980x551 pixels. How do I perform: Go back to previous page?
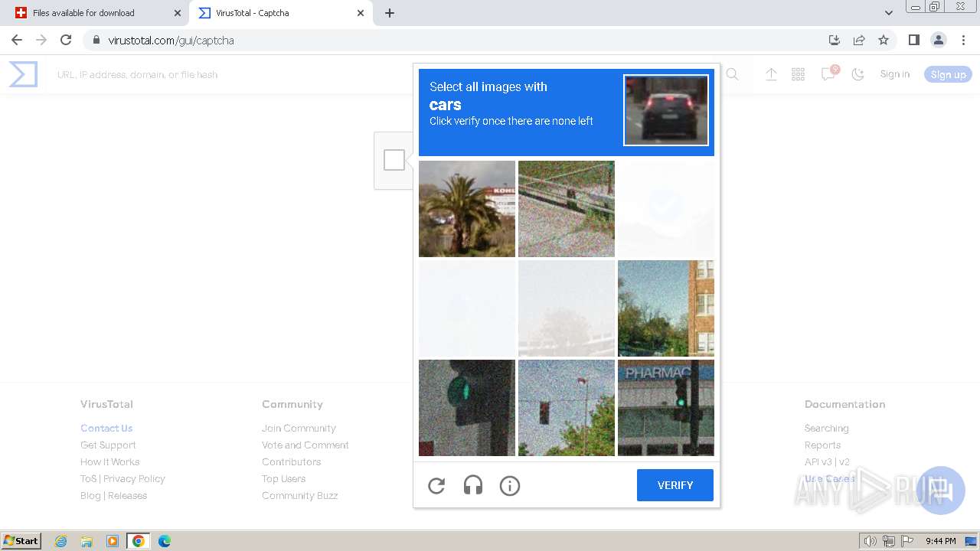click(x=17, y=40)
